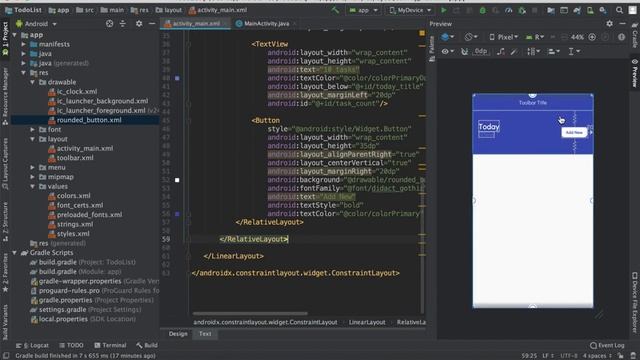Open the MyDevice target dropdown

click(x=410, y=10)
